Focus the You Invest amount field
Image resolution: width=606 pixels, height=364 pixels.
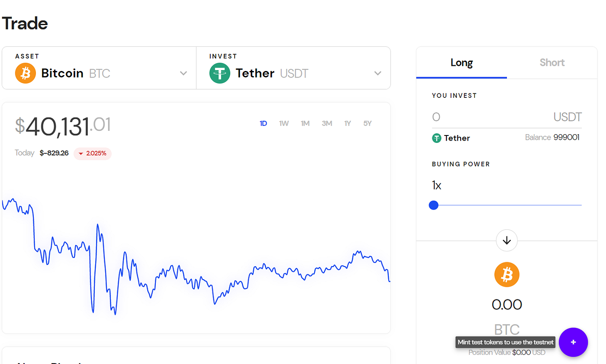click(485, 117)
